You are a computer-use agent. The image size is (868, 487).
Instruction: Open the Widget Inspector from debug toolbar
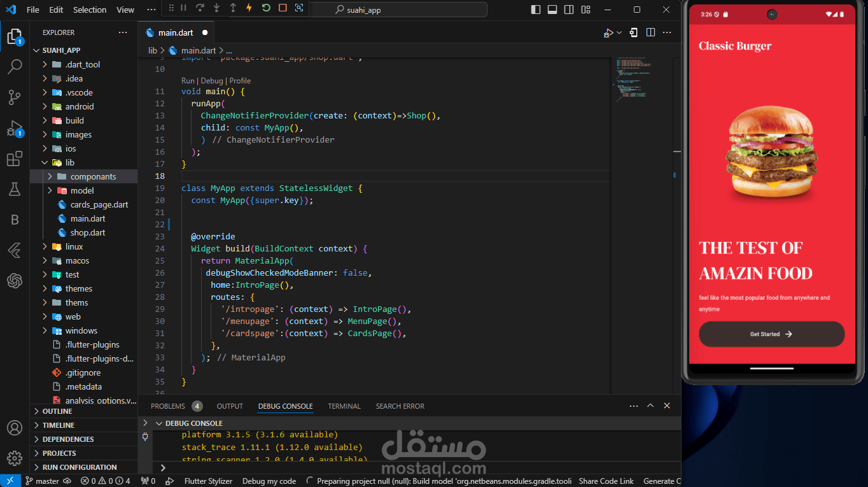pos(299,8)
